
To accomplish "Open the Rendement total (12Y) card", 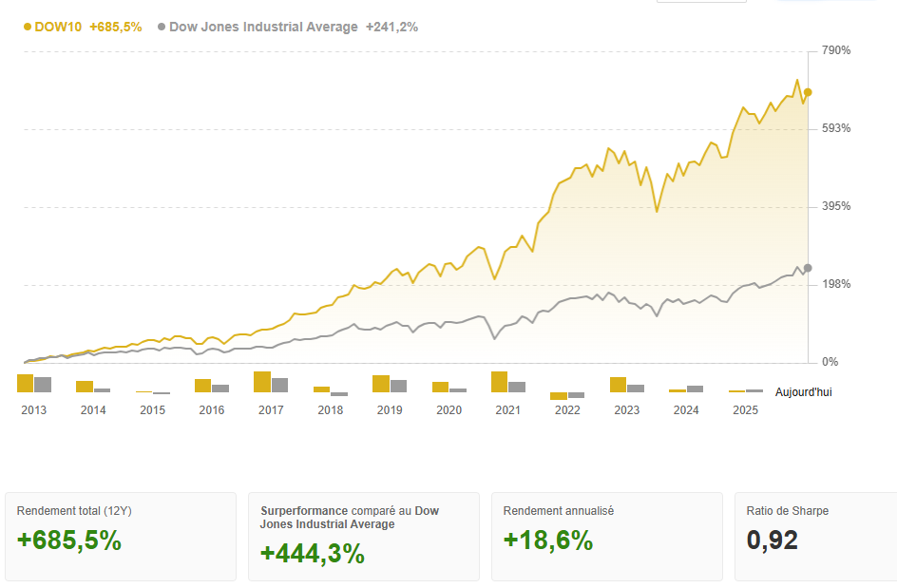I will (121, 536).
